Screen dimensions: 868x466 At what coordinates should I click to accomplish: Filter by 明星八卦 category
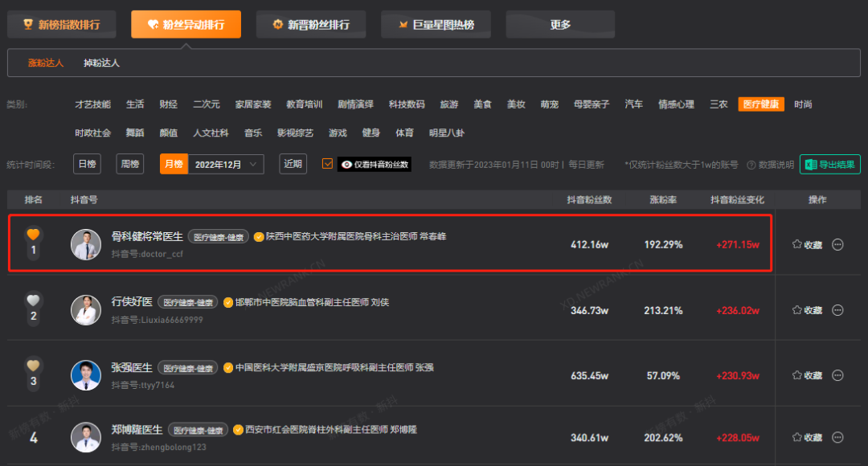[x=447, y=133]
